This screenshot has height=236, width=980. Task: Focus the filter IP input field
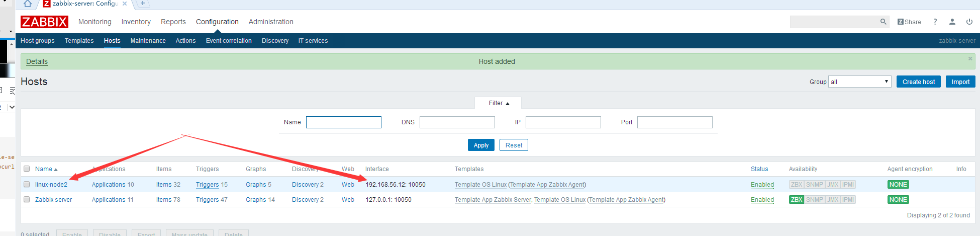(x=563, y=122)
